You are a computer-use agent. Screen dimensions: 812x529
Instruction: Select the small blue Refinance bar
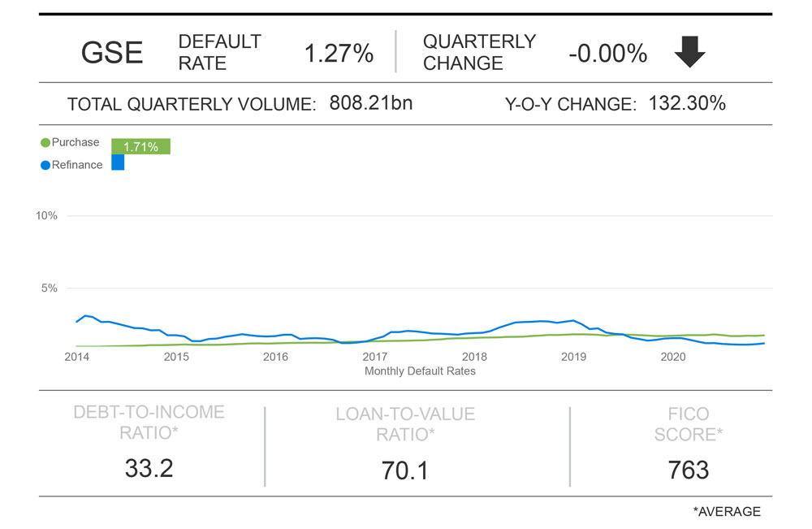(x=118, y=163)
